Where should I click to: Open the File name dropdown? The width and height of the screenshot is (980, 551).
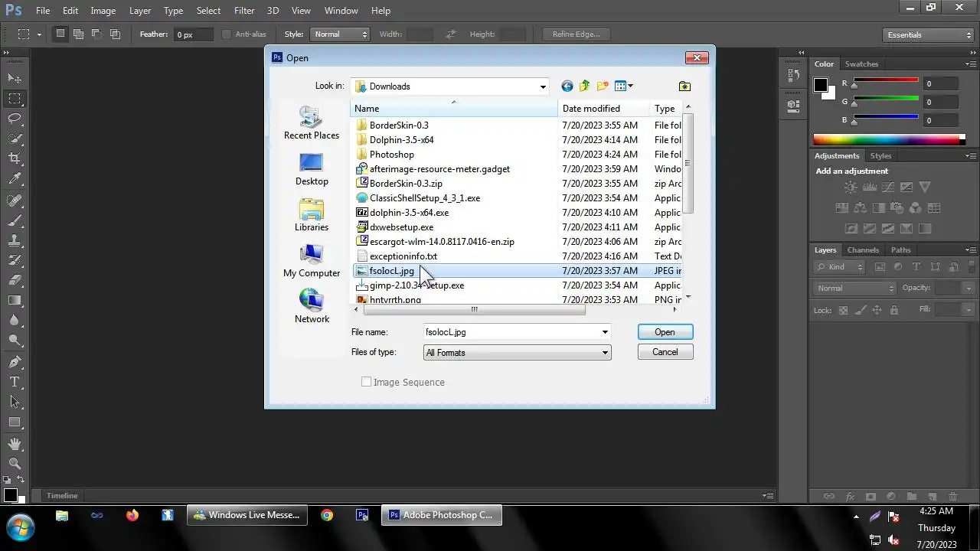click(x=605, y=332)
